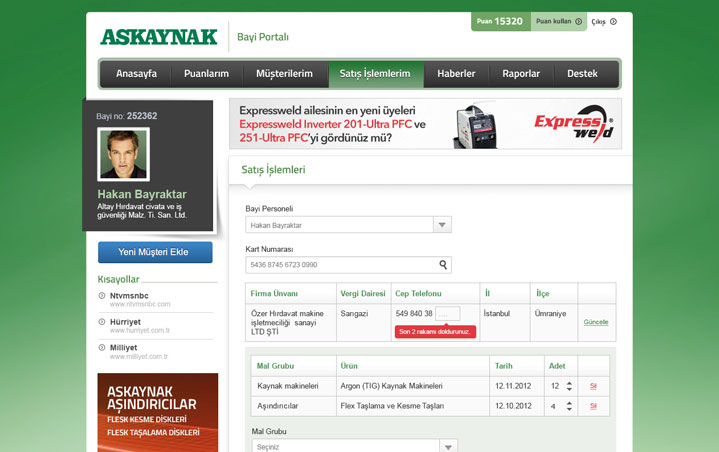The height and width of the screenshot is (452, 719).
Task: Click the Expressweld logo in the banner
Action: click(574, 124)
